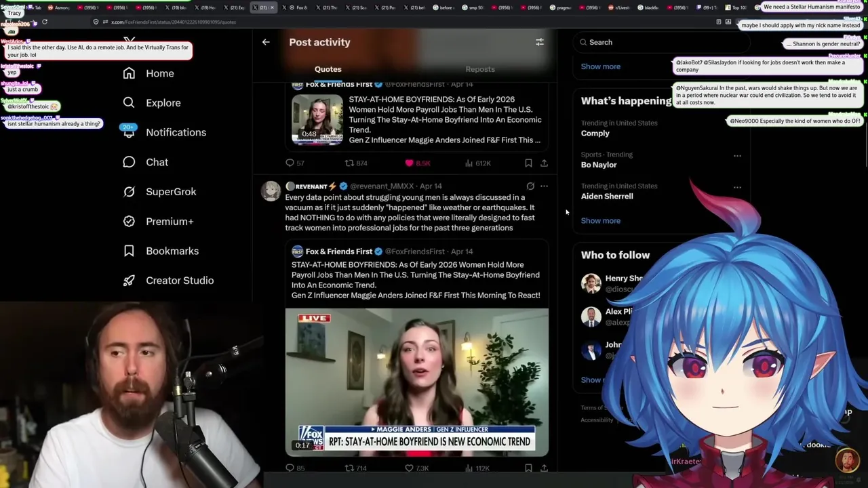Unlike the post with 8.5K likes

(417, 163)
